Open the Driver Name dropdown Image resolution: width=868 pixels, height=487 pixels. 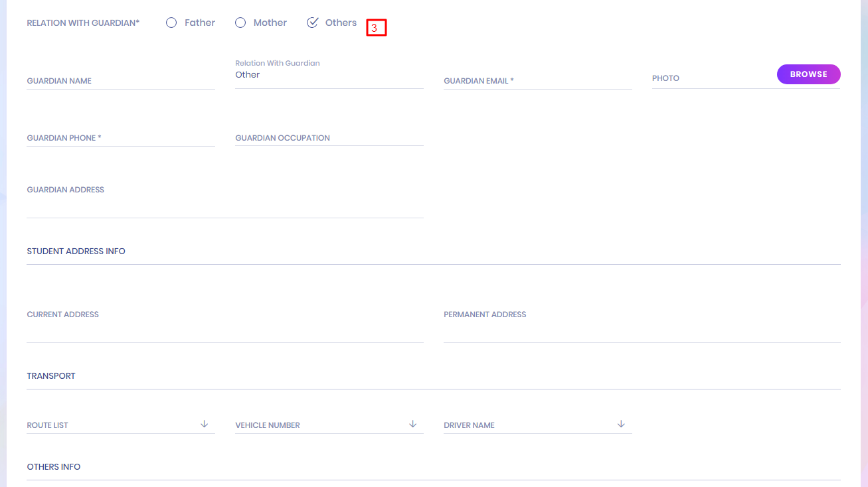530,425
